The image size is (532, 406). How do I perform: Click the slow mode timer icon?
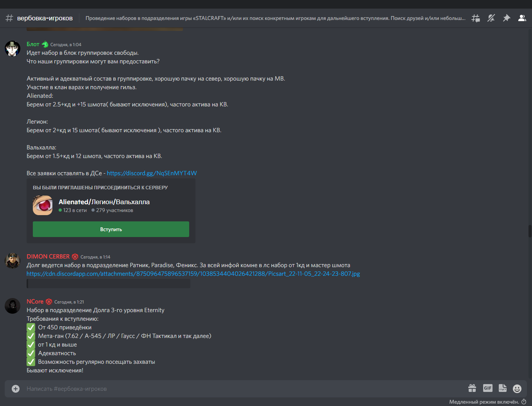pyautogui.click(x=524, y=402)
